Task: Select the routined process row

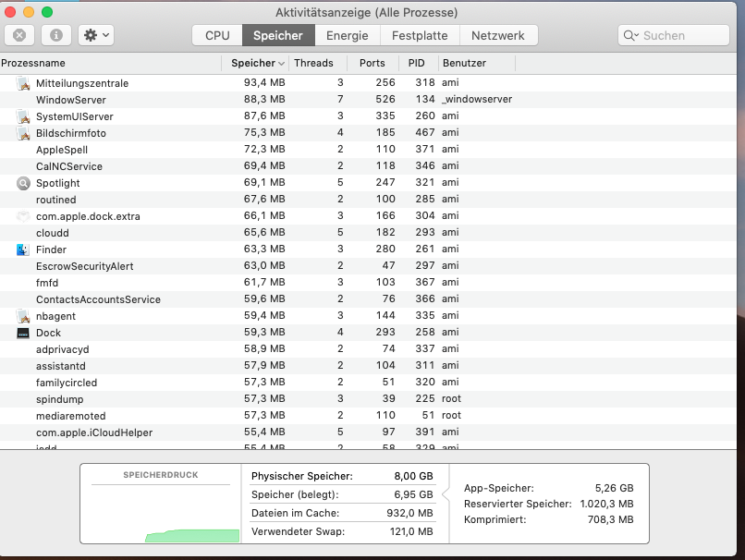Action: [368, 200]
